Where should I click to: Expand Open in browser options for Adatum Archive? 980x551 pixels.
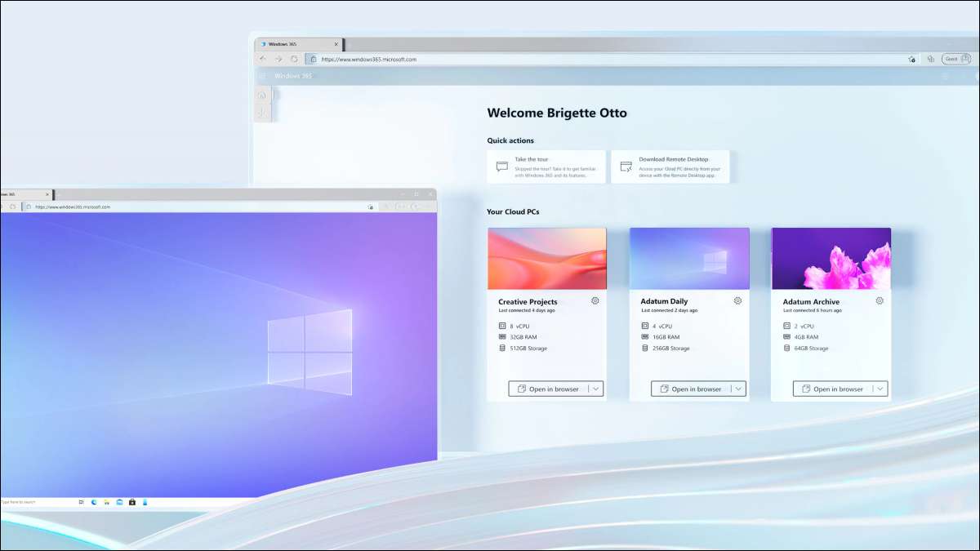[880, 389]
